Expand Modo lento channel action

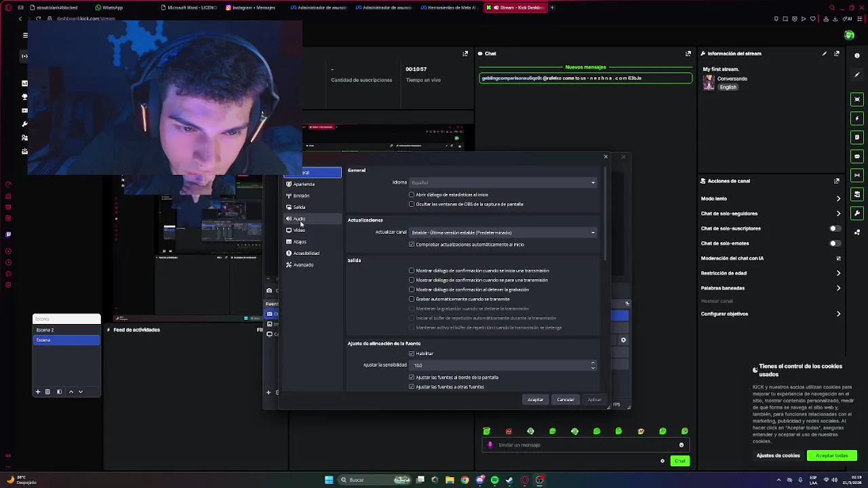838,199
